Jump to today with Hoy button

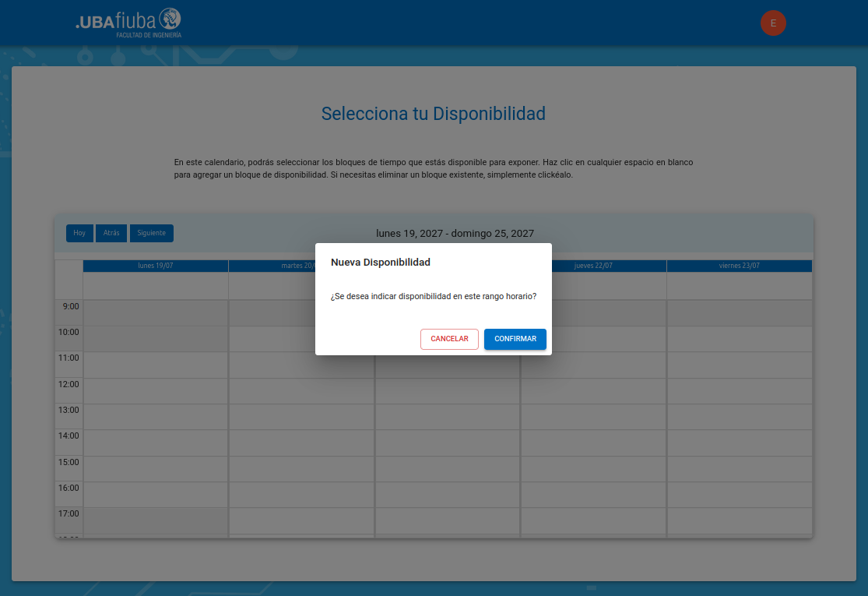(x=79, y=233)
